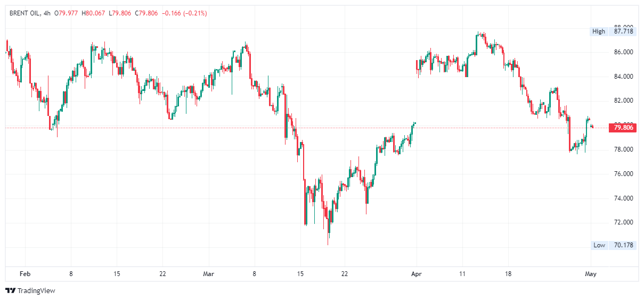Click the TradingView brand text link
The height and width of the screenshot is (300, 644).
coord(36,290)
